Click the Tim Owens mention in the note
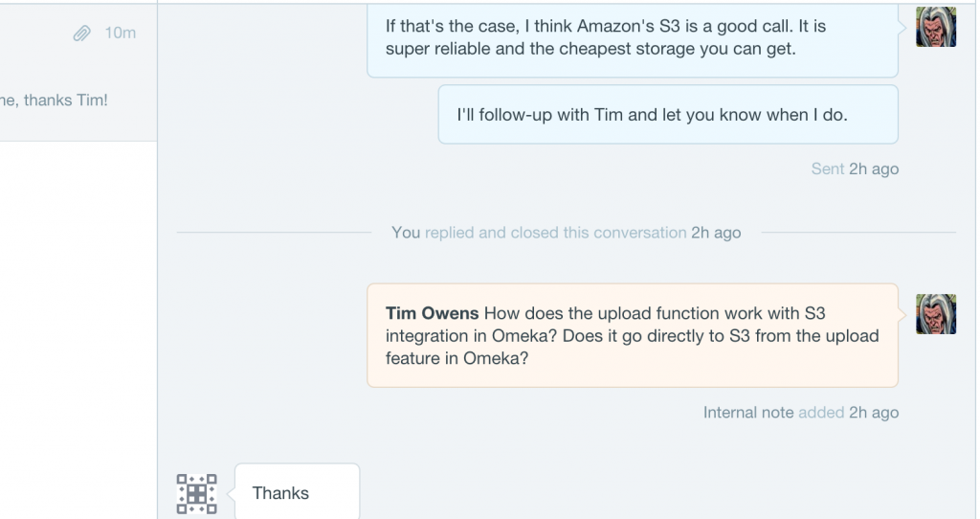 pyautogui.click(x=432, y=313)
